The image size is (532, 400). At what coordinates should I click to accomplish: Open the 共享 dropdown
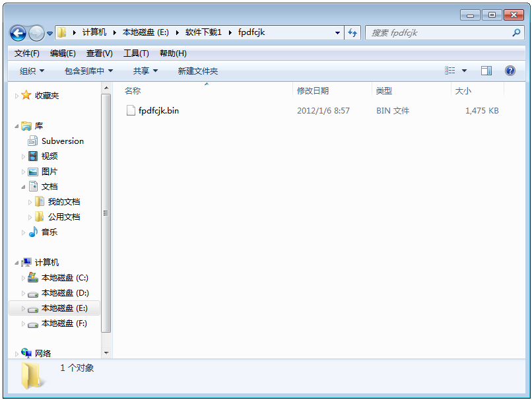[x=145, y=71]
